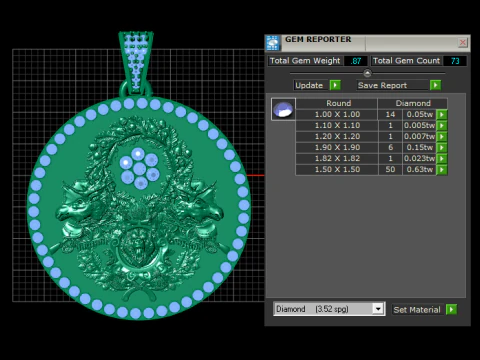Click green arrow for 0.15tw row

click(x=442, y=148)
